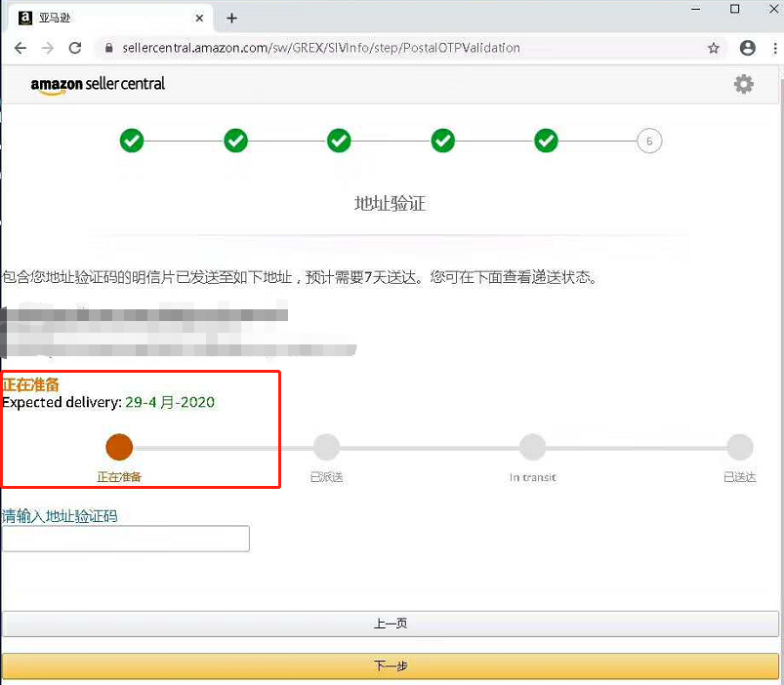Click the 请输入地址验证码 label
This screenshot has height=685, width=784.
[60, 516]
